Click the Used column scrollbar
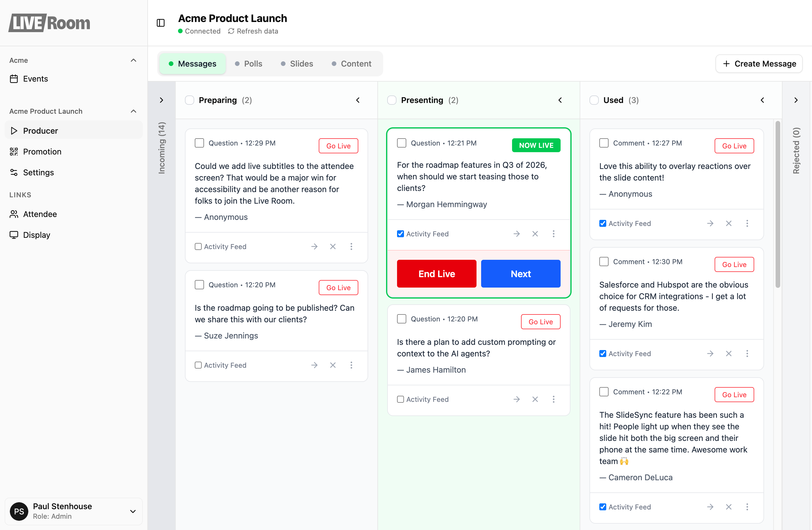 (x=778, y=205)
